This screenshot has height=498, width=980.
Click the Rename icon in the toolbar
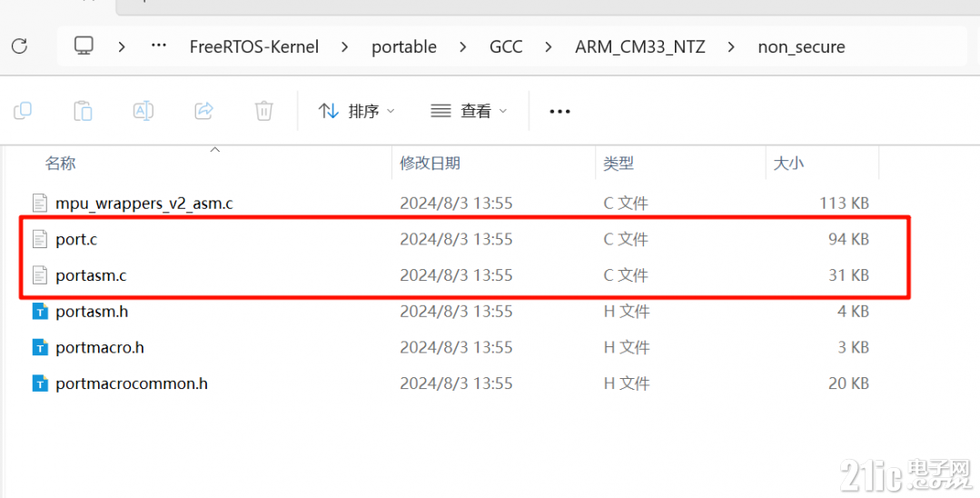tap(144, 111)
